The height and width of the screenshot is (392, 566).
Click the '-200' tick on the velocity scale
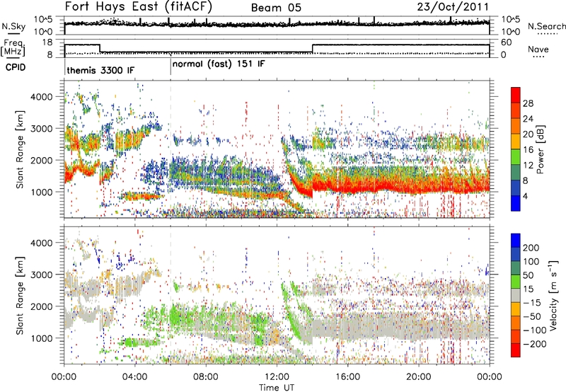(534, 344)
